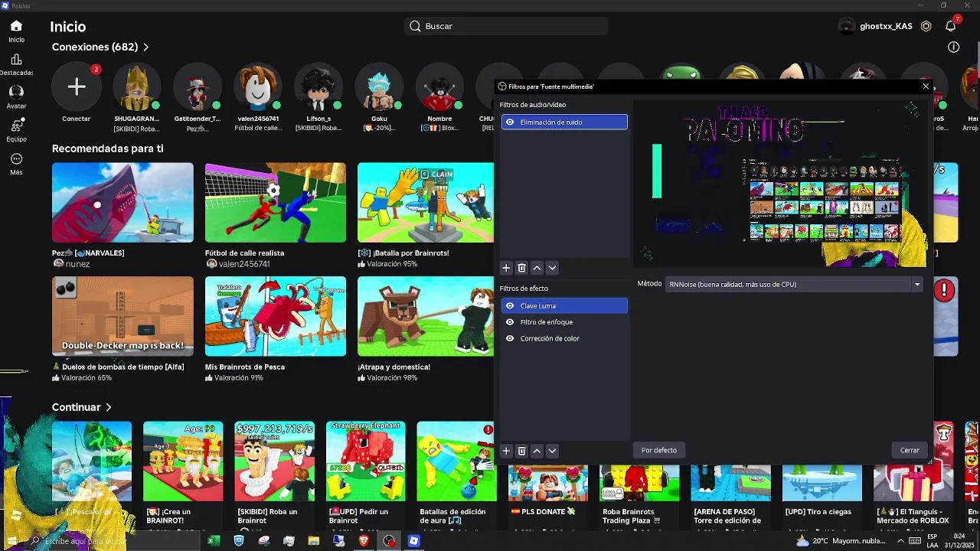Click the Cerrar button

[x=910, y=450]
